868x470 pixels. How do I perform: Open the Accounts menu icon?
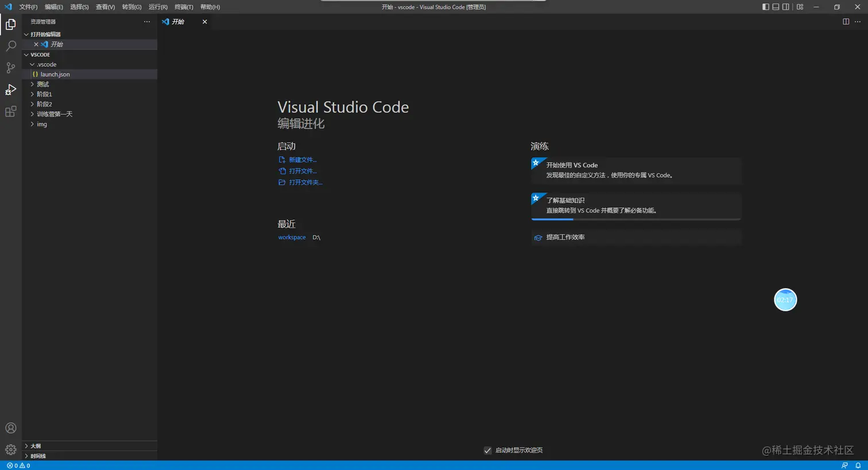point(10,428)
